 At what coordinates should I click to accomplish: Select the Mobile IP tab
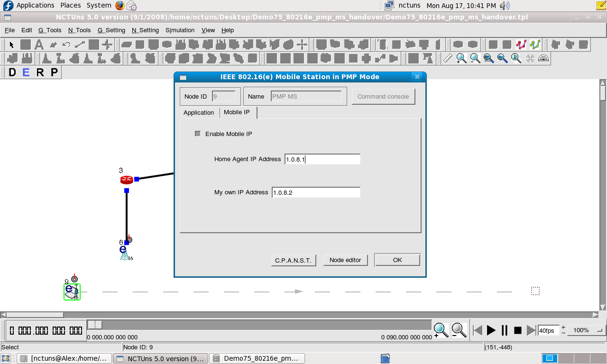pos(237,112)
